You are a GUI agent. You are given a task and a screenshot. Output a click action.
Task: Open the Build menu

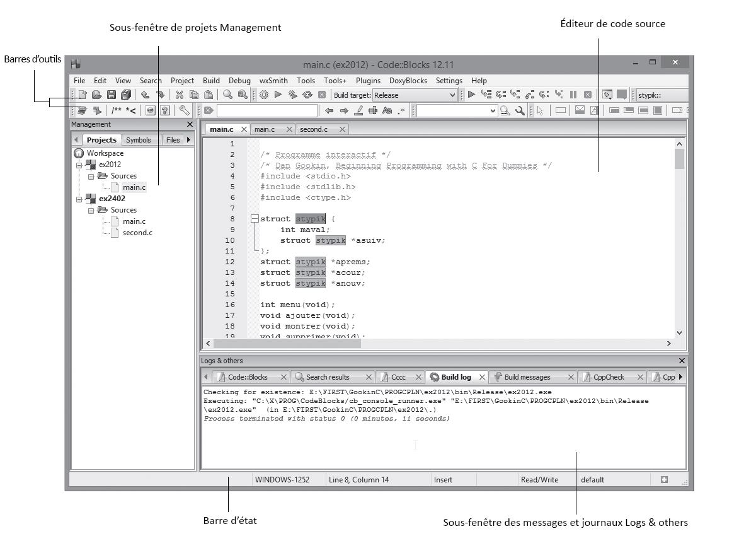click(x=211, y=81)
